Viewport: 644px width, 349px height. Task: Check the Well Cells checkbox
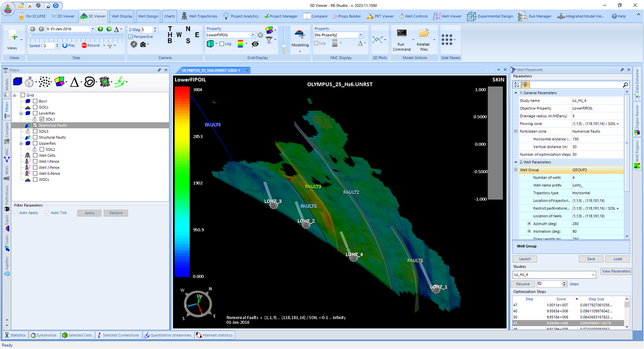point(35,155)
